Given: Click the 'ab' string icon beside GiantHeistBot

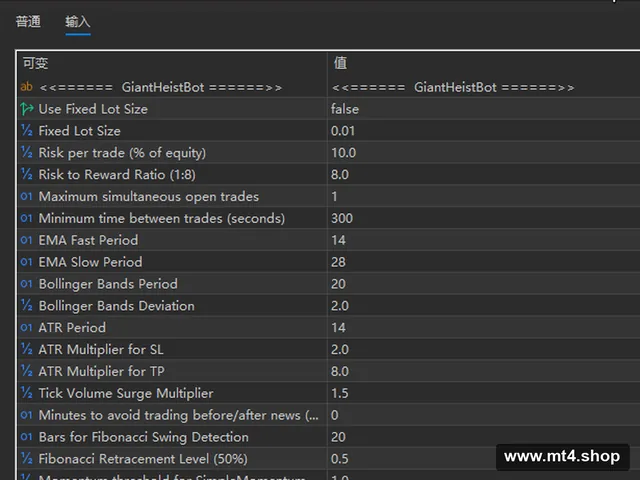Looking at the screenshot, I should tap(27, 87).
